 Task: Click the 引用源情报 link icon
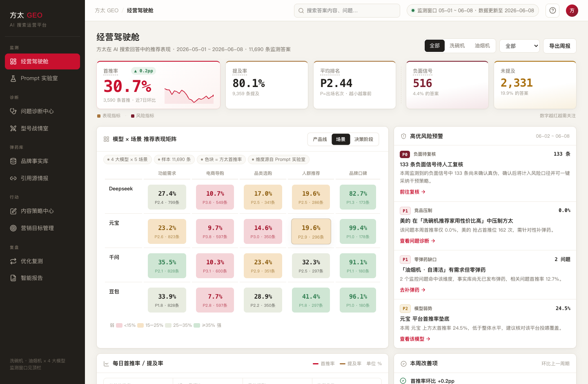coord(13,178)
